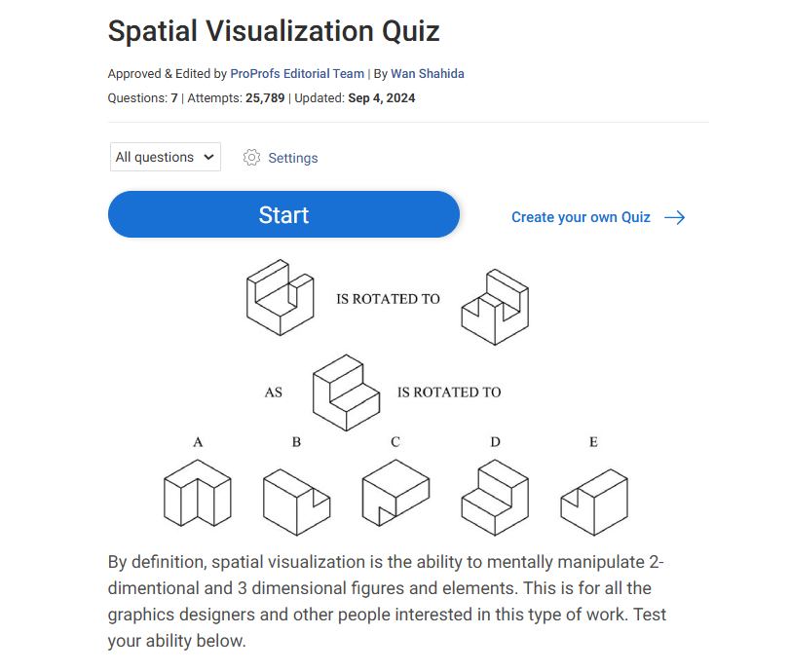The image size is (789, 672).
Task: Click the Updated Sep 4, 2024 date
Action: coord(381,98)
